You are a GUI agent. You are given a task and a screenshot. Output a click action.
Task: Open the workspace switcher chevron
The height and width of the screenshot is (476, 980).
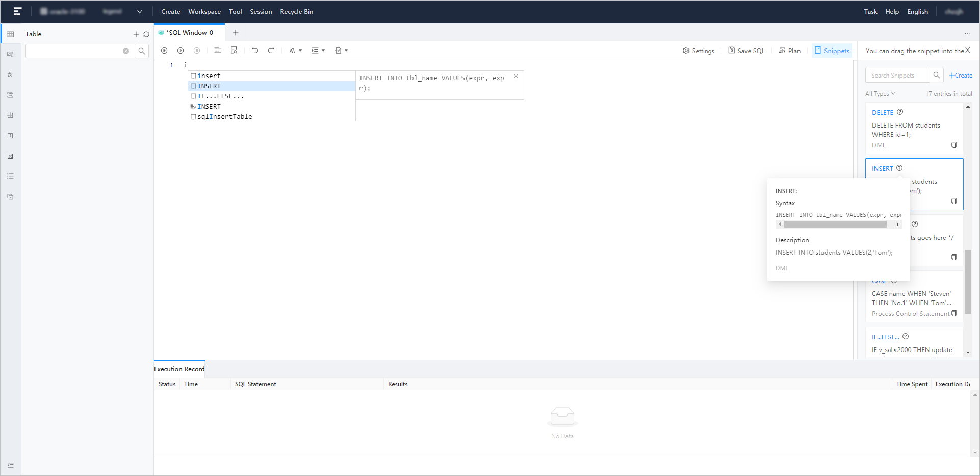[139, 11]
